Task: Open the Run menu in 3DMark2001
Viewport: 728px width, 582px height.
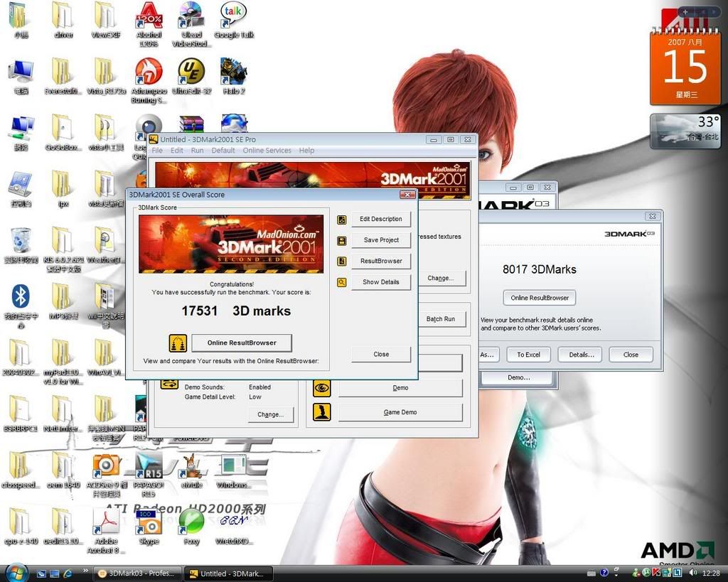Action: tap(198, 151)
